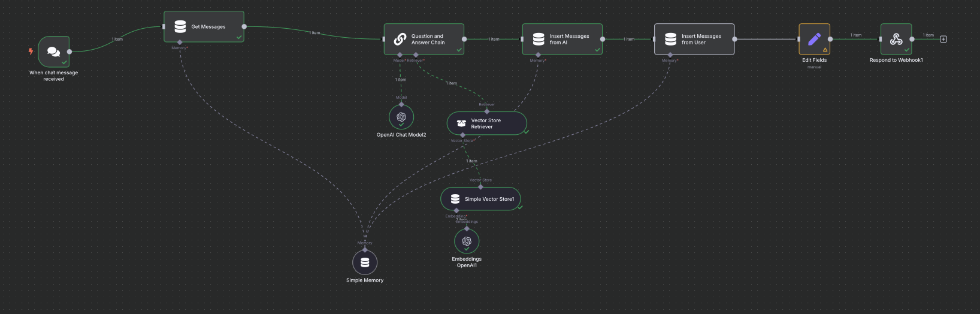Click the output connector of Edit Fields
This screenshot has height=314, width=980.
coord(830,39)
